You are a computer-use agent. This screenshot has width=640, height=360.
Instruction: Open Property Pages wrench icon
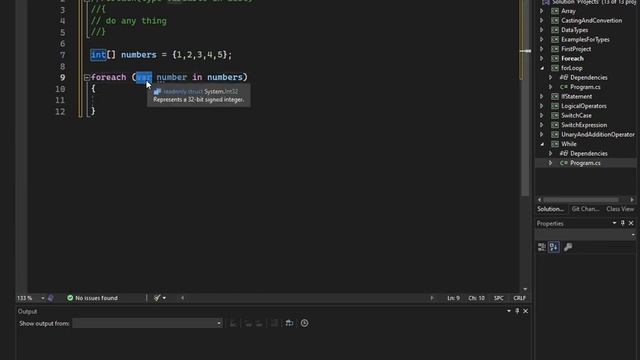tap(568, 247)
